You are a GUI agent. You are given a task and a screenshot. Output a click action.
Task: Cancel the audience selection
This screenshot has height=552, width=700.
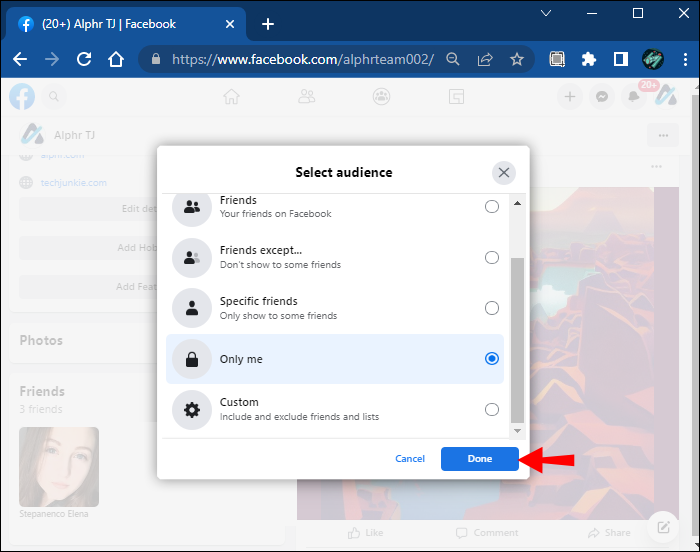(x=410, y=459)
